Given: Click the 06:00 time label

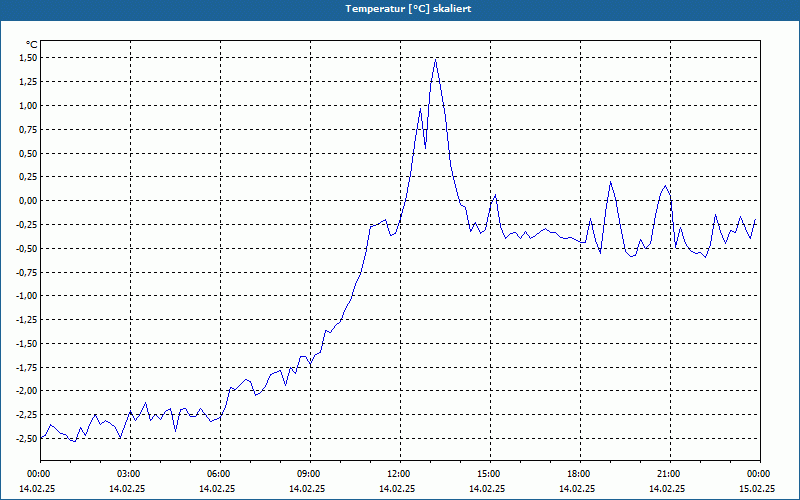Looking at the screenshot, I should 220,474.
